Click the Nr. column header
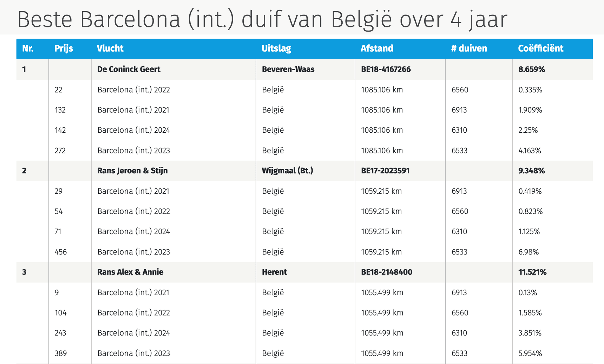This screenshot has height=364, width=604. 28,48
